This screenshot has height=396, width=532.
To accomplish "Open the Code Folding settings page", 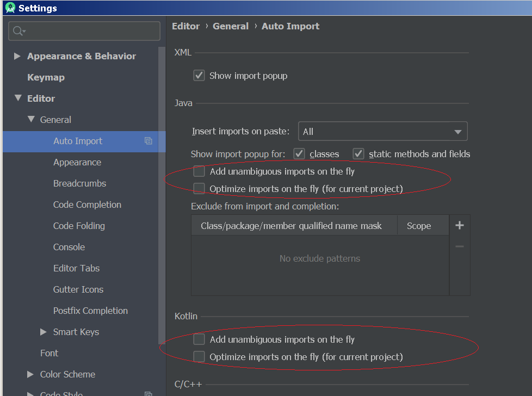I will 79,226.
